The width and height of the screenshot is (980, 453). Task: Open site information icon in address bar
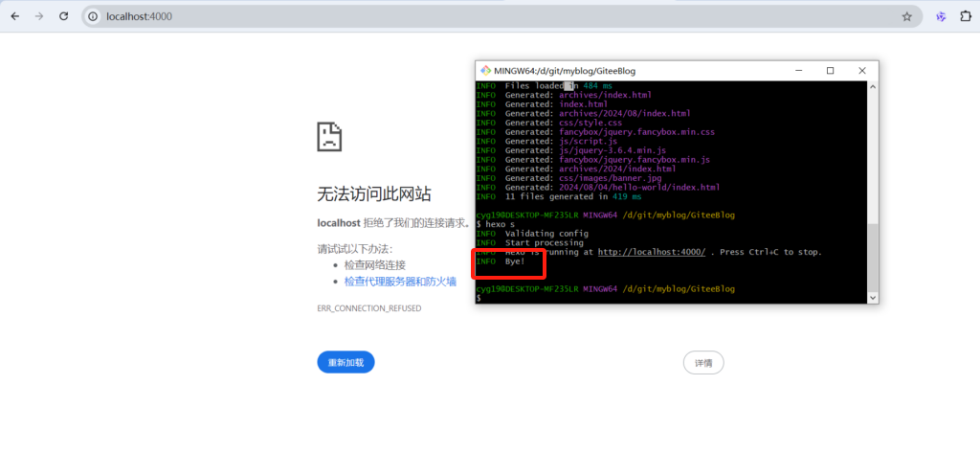[93, 17]
